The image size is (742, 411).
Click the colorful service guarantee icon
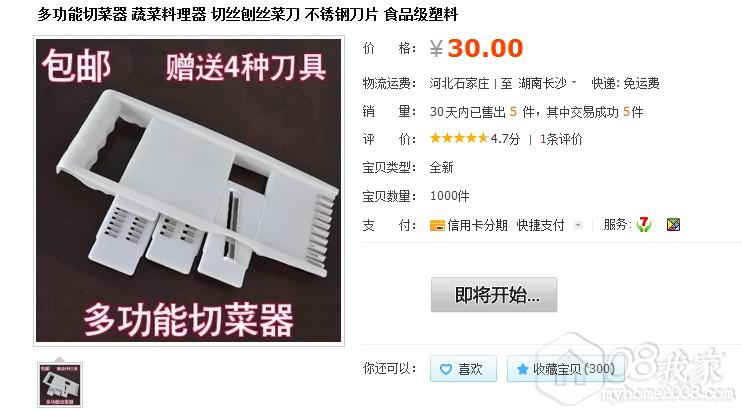click(x=673, y=224)
